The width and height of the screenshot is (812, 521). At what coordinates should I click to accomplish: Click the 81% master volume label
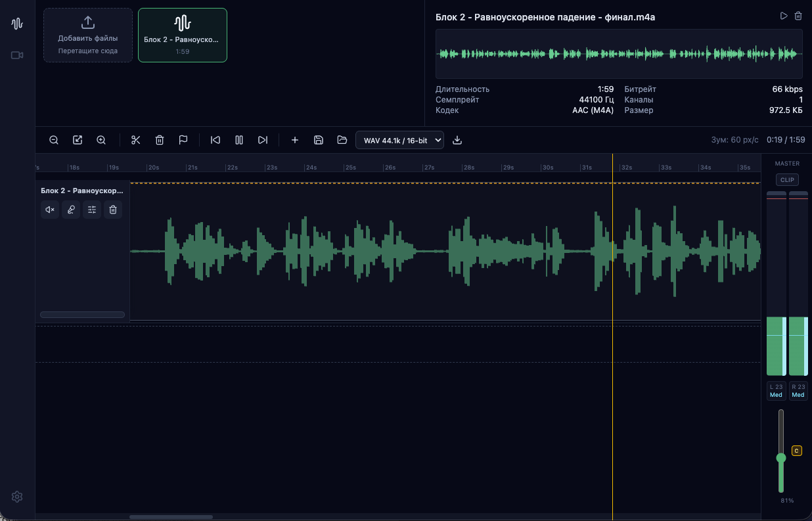pyautogui.click(x=787, y=501)
